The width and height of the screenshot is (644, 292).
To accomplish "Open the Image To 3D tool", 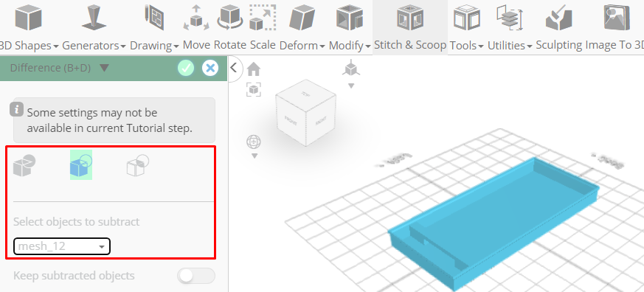I will pos(614,27).
